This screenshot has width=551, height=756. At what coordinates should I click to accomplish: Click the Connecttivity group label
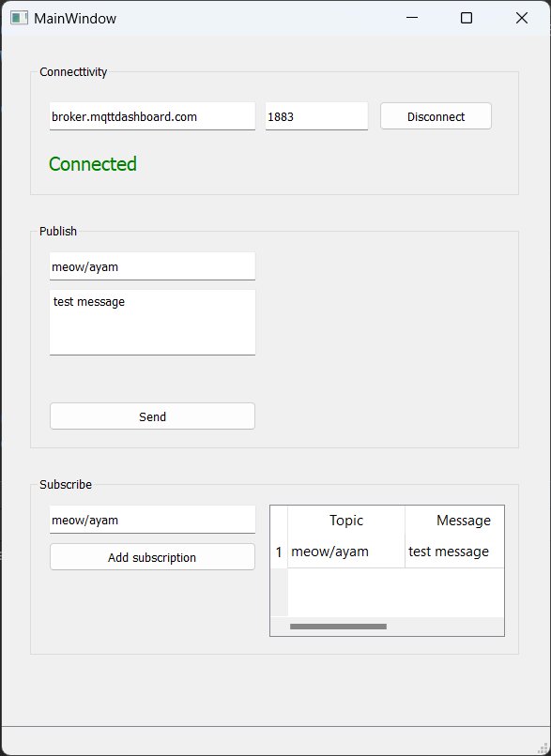(73, 72)
